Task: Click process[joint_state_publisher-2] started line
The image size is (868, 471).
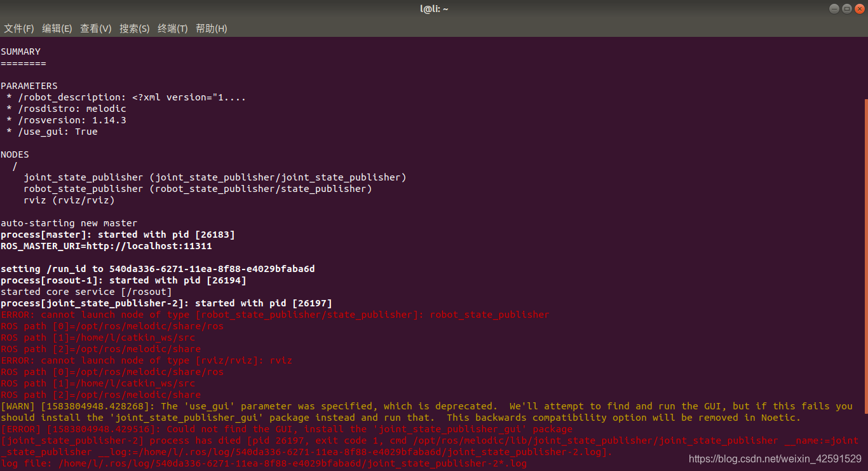Action: point(166,303)
